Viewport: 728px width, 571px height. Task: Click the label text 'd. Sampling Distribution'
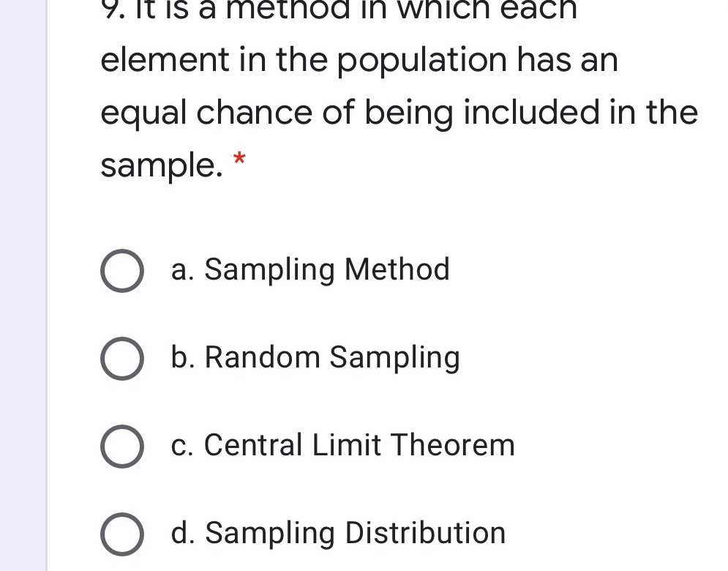(338, 533)
